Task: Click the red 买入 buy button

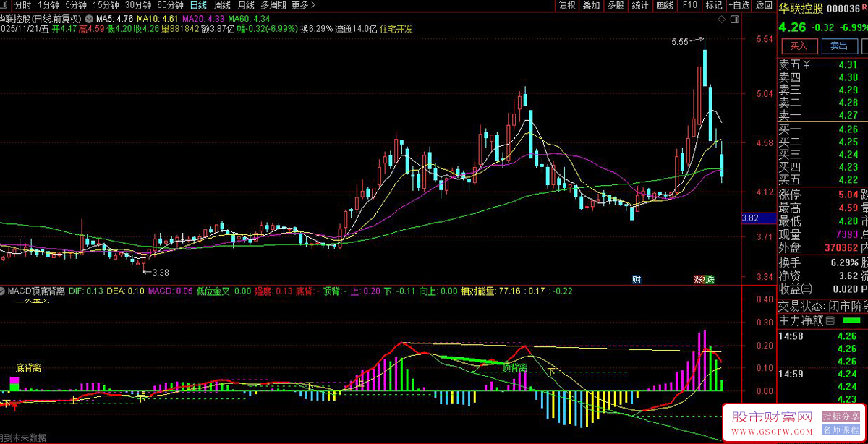Action: click(x=799, y=46)
